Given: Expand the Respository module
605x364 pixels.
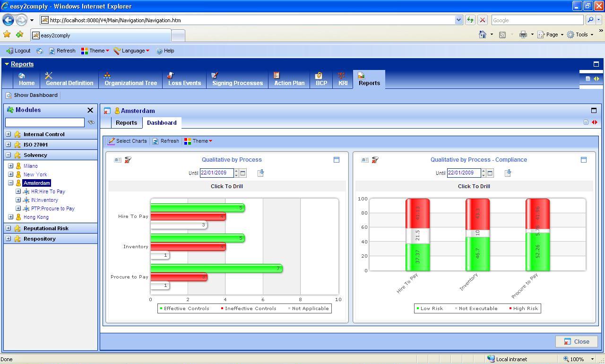Looking at the screenshot, I should [x=8, y=239].
